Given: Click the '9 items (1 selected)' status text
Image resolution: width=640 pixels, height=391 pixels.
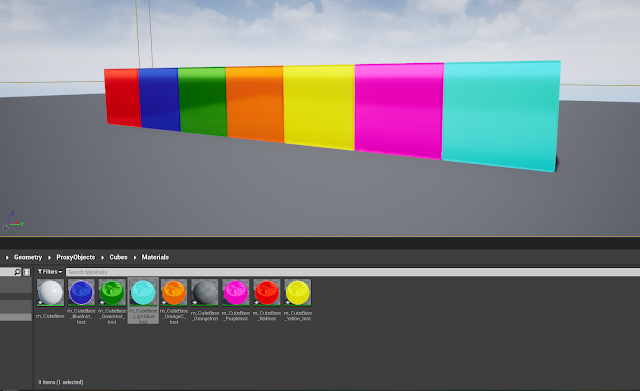Looking at the screenshot, I should click(61, 382).
